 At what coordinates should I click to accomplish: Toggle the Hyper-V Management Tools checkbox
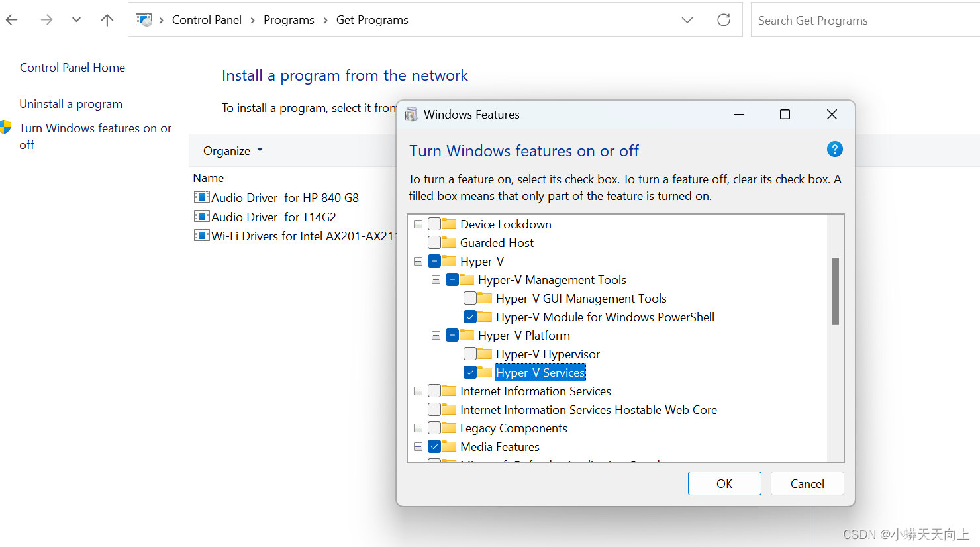click(x=452, y=279)
